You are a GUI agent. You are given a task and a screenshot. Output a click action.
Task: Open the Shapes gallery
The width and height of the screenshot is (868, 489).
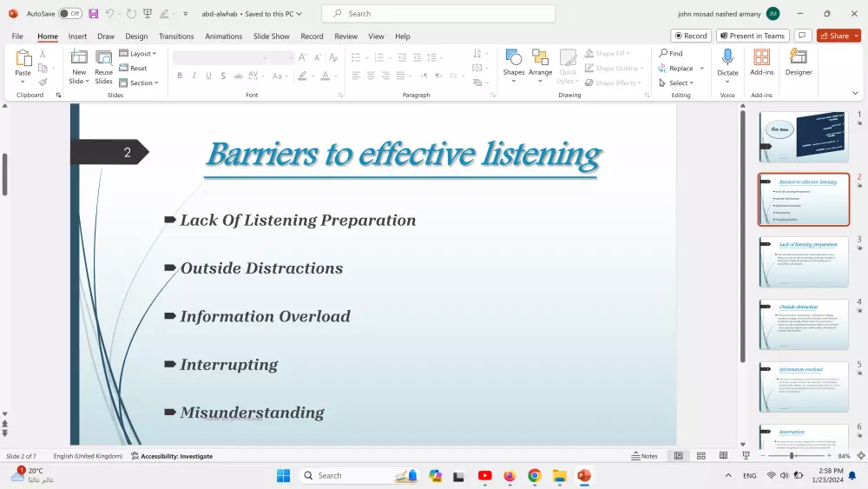click(514, 63)
